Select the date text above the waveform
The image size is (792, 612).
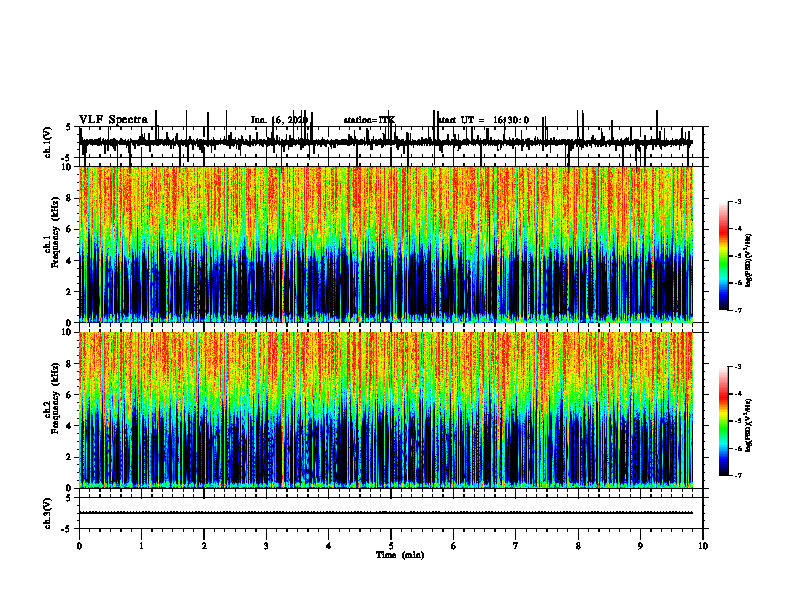click(279, 120)
